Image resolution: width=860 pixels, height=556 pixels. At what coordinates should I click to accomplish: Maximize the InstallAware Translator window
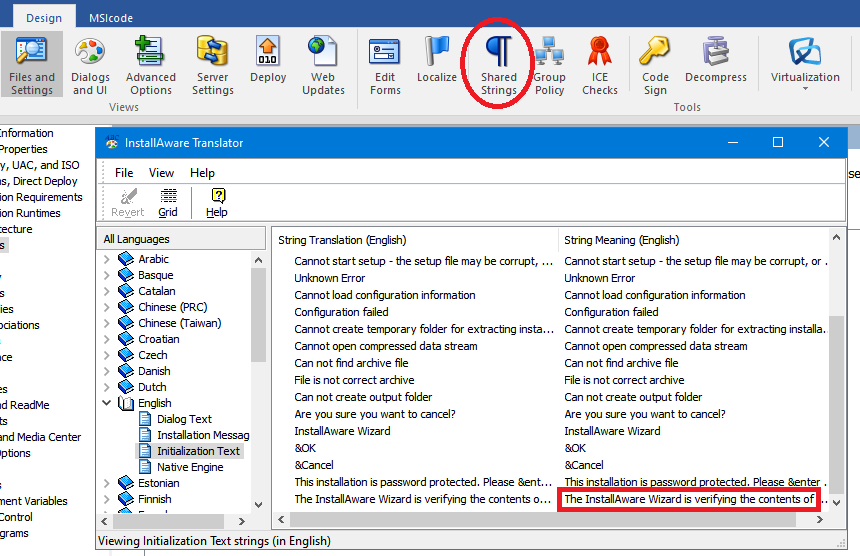click(x=778, y=143)
